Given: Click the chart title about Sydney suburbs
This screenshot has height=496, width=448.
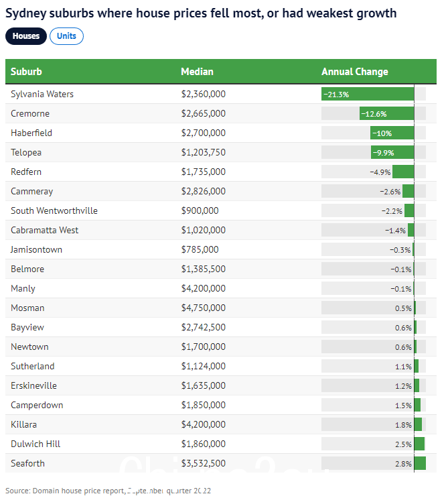Looking at the screenshot, I should tap(201, 13).
